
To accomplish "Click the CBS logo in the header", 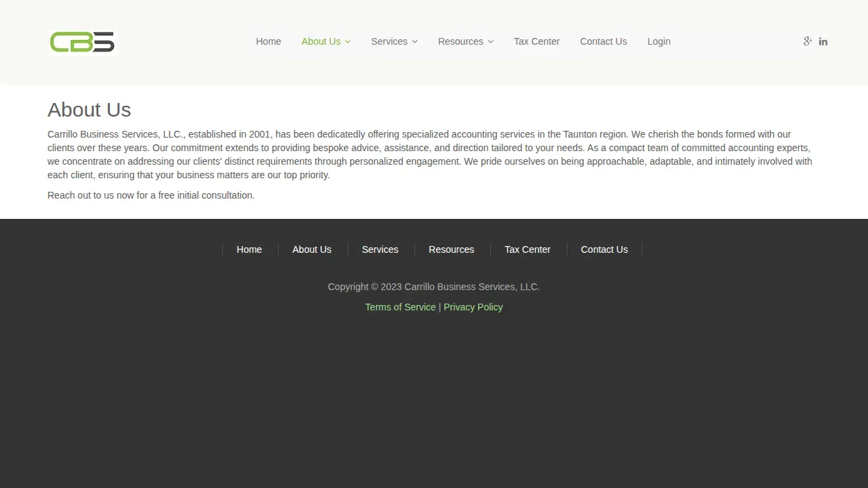I will click(82, 42).
